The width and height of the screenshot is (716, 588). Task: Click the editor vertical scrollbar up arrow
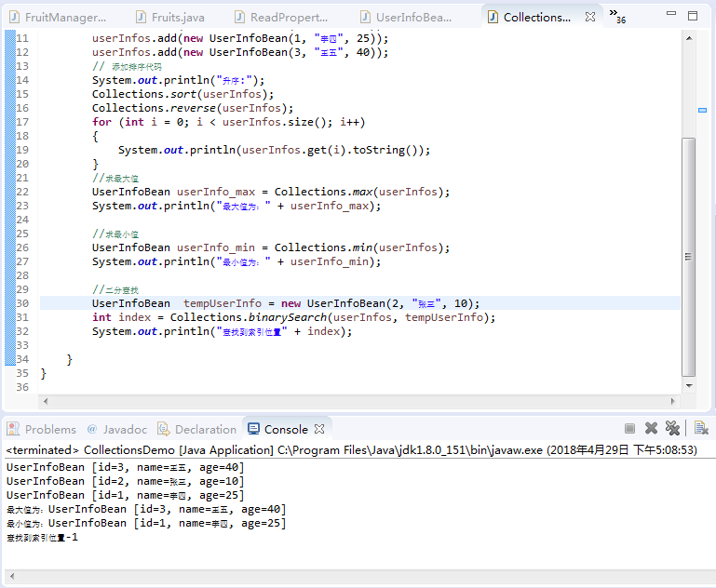(689, 38)
